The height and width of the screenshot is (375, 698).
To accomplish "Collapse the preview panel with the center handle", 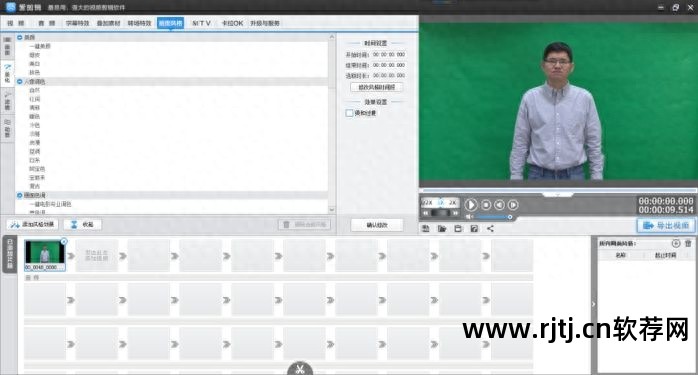I will (x=557, y=195).
